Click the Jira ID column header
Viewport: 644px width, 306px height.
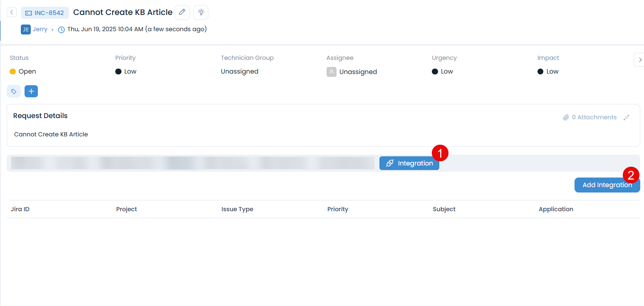20,209
